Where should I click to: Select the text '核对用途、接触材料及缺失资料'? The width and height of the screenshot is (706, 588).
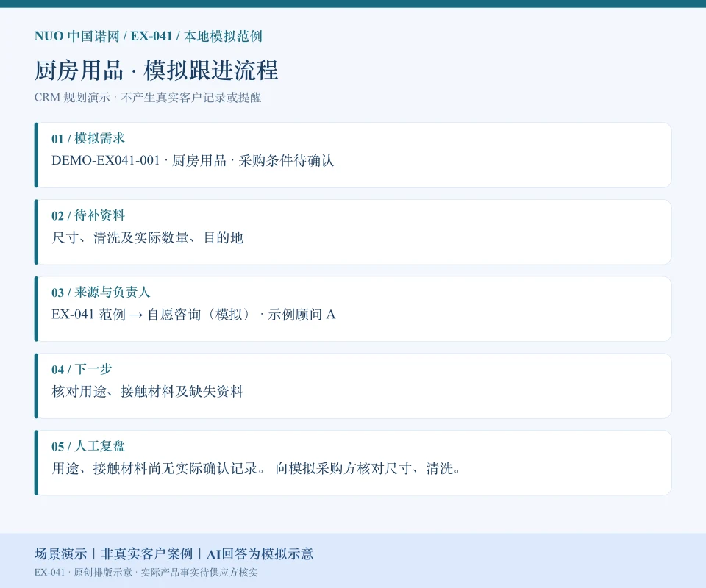[147, 392]
